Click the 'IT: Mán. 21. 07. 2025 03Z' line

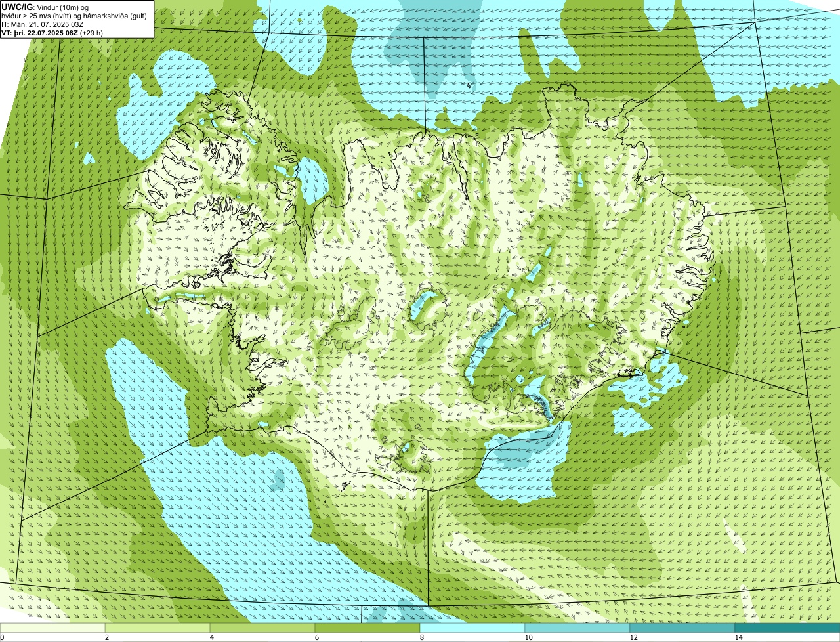point(42,24)
